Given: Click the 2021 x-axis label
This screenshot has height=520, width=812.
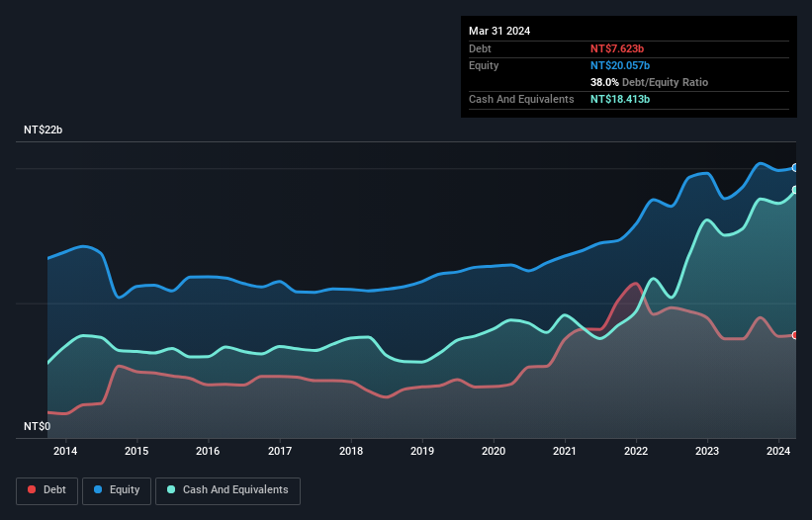Looking at the screenshot, I should pyautogui.click(x=565, y=451).
